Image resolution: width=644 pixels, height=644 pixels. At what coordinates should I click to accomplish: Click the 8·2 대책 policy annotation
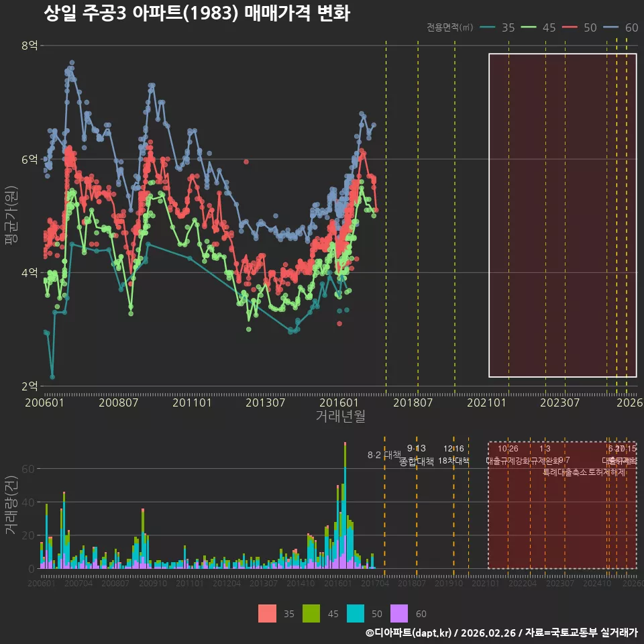coord(384,455)
